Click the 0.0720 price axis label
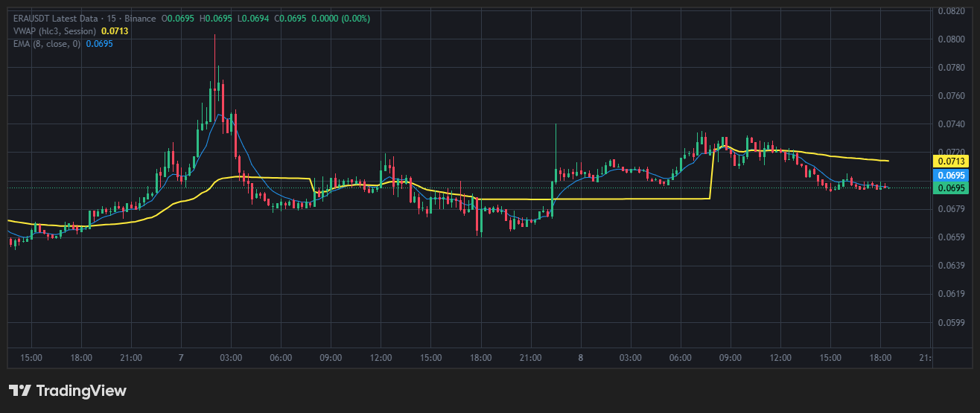Image resolution: width=980 pixels, height=413 pixels. tap(951, 153)
